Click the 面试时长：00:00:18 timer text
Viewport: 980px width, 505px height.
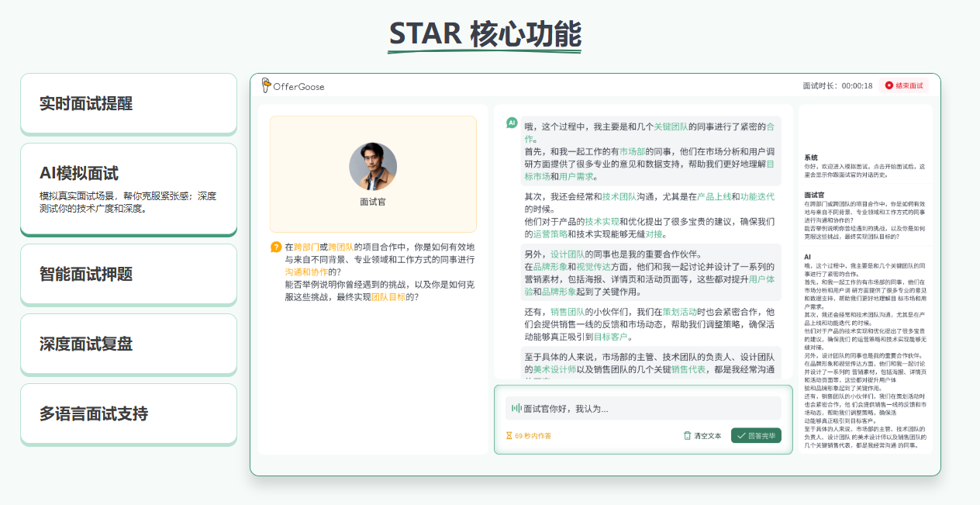pyautogui.click(x=837, y=85)
